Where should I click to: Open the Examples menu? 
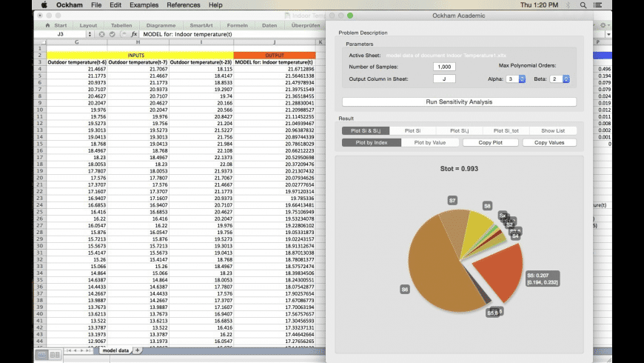pos(144,5)
